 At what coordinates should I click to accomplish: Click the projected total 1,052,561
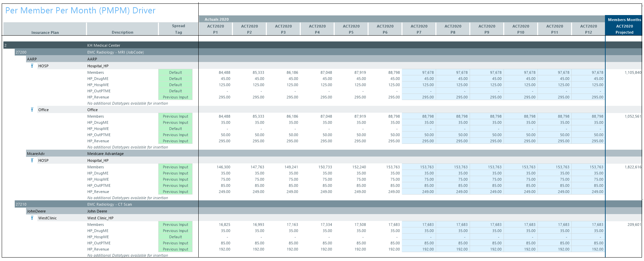[633, 116]
